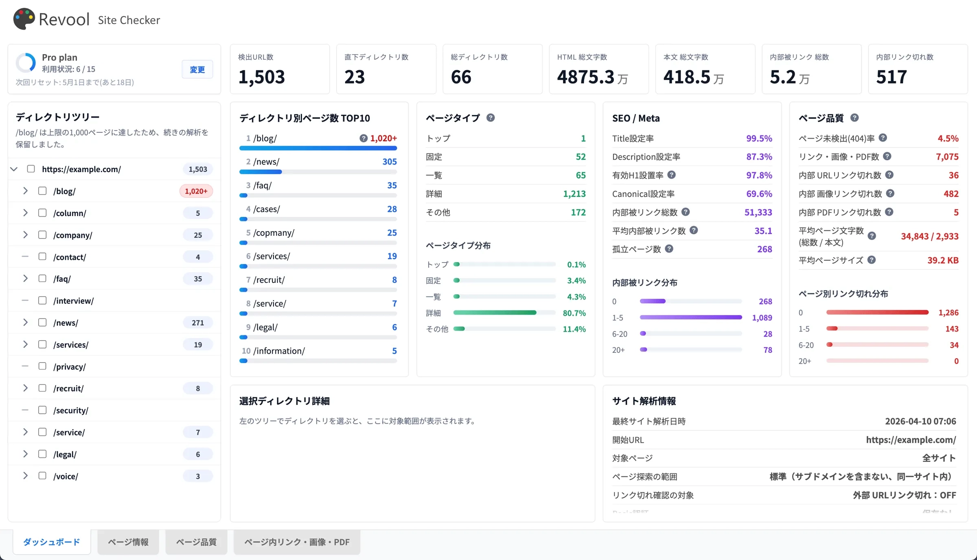Select the /contact/ checkbox
The height and width of the screenshot is (560, 977).
pos(42,257)
